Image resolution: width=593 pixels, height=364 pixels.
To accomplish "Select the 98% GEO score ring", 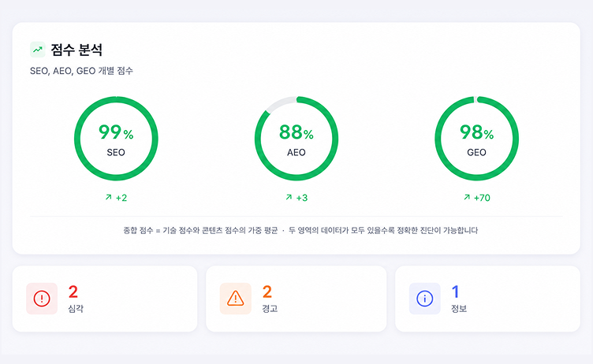I will (x=476, y=139).
